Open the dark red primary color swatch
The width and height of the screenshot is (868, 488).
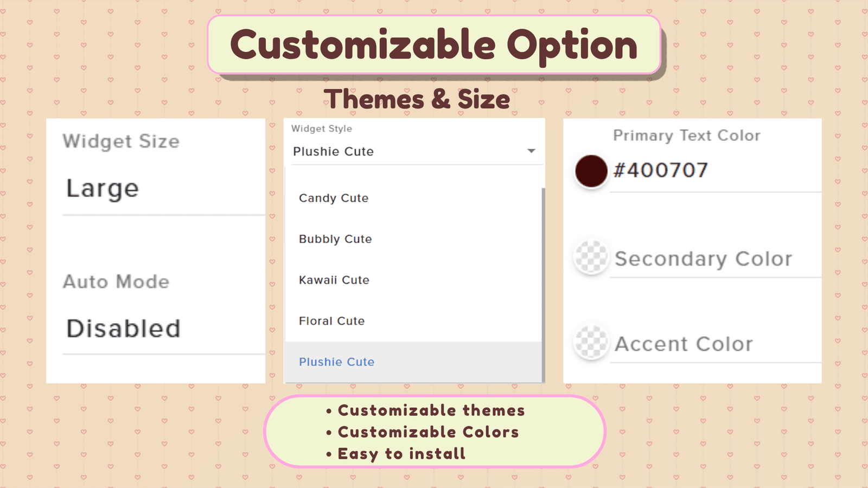[591, 171]
